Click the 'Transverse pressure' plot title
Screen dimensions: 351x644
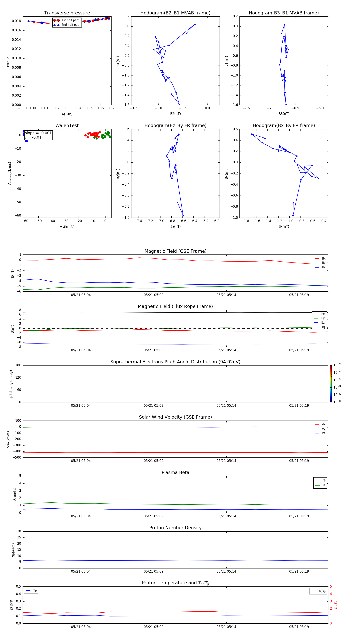(x=67, y=13)
